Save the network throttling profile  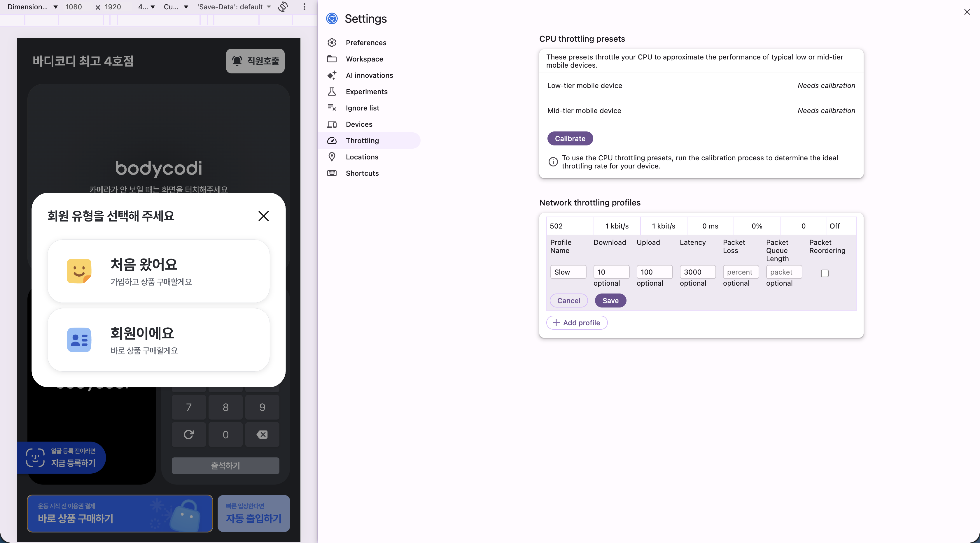[610, 301]
